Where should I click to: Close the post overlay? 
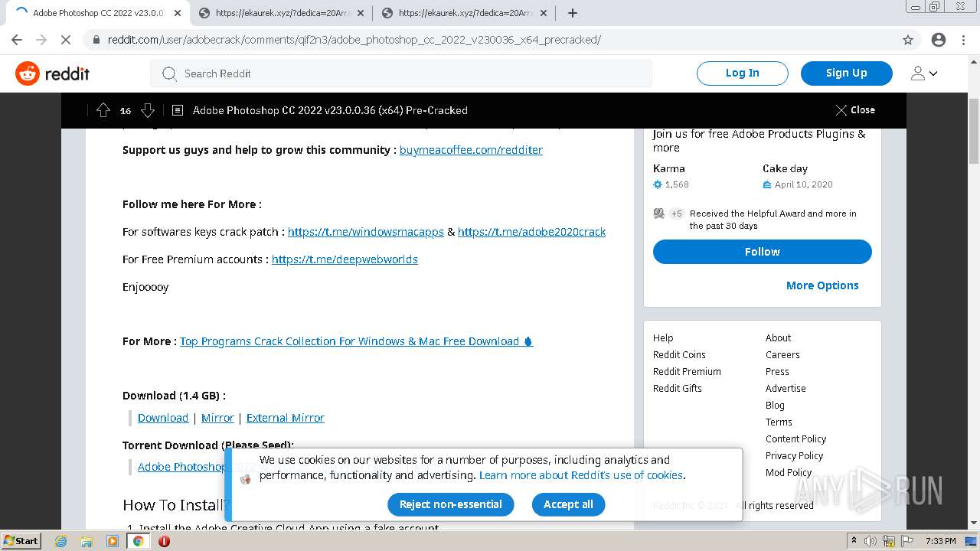point(855,110)
